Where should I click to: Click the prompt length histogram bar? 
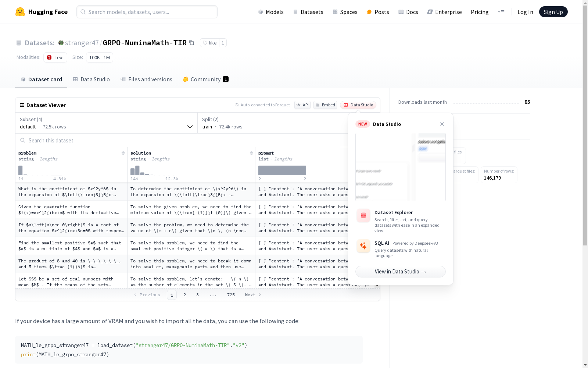(282, 170)
